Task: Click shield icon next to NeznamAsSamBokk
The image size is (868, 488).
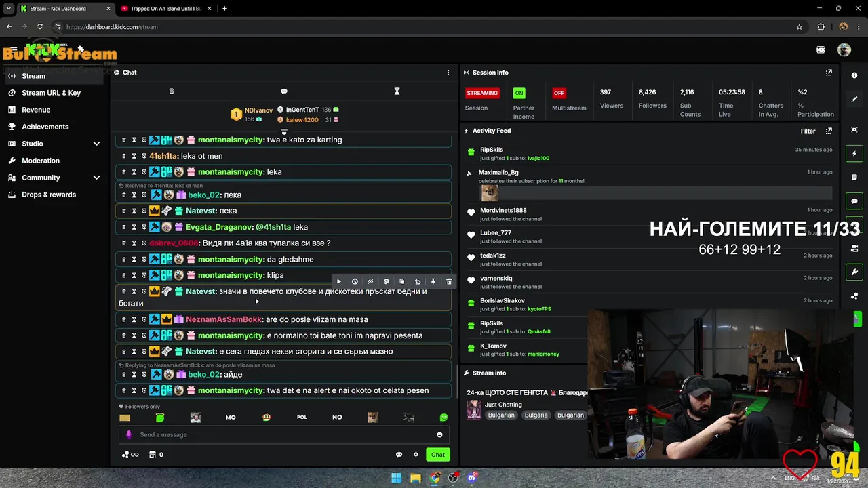Action: tap(144, 319)
